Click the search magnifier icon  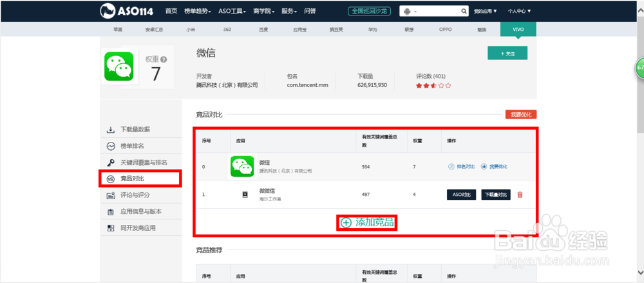coord(464,11)
